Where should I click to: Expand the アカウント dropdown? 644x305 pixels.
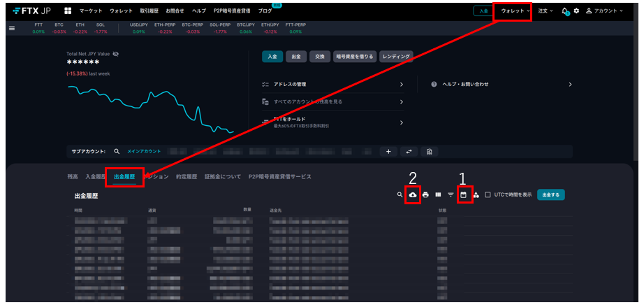click(x=605, y=11)
